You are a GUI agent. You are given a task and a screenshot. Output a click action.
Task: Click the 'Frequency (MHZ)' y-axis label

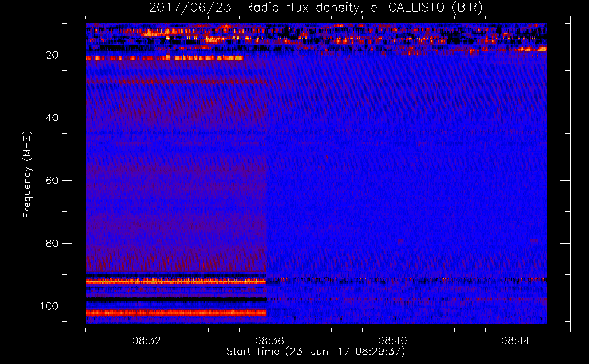point(27,175)
